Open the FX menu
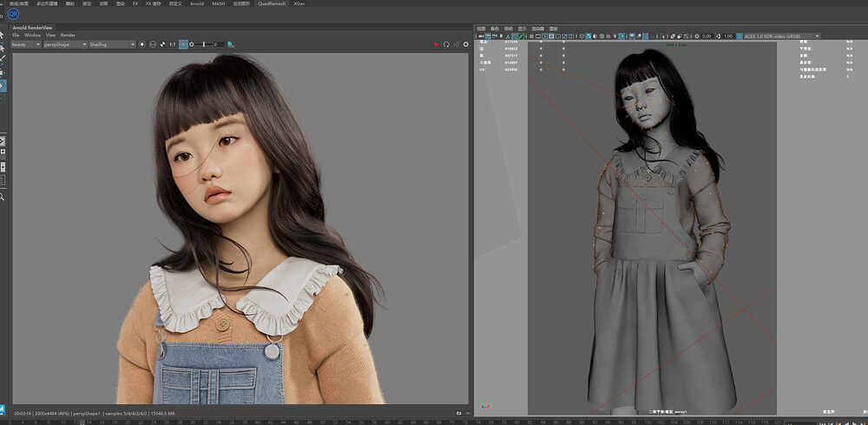This screenshot has height=425, width=868. pos(135,3)
